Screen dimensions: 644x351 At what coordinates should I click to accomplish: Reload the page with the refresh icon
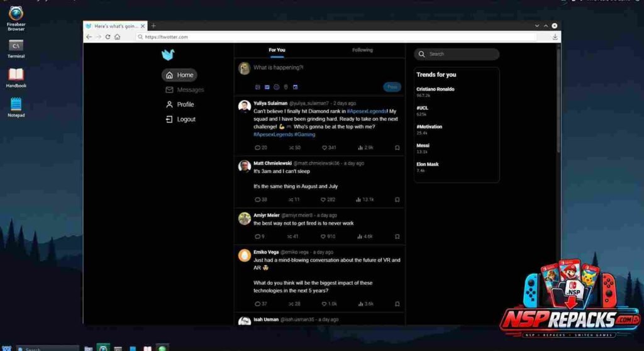[108, 37]
